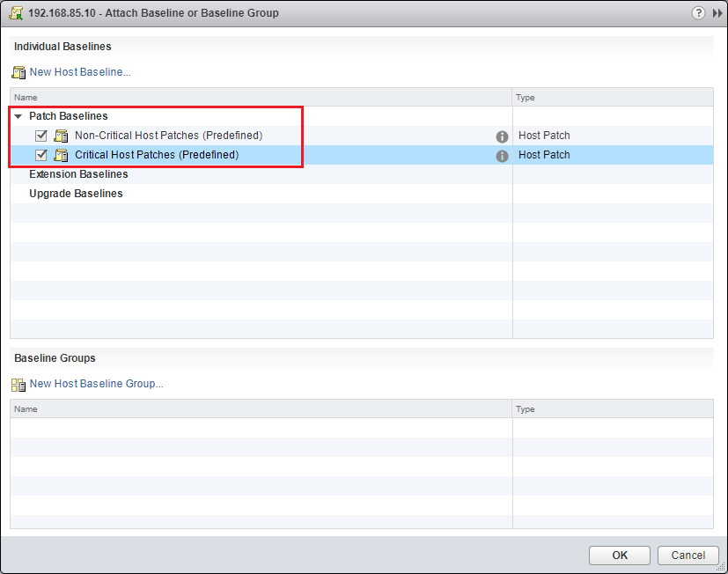Viewport: 728px width, 574px height.
Task: Click the resize grip at dialog corner
Action: coord(722,568)
